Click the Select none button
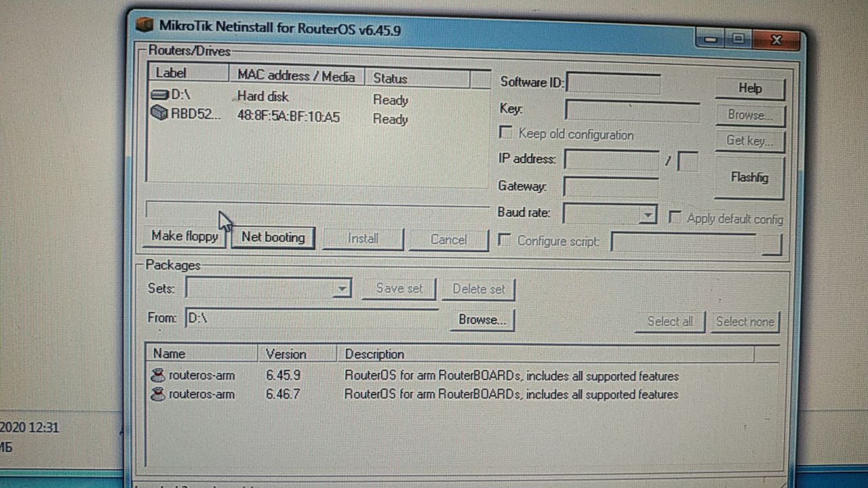868x488 pixels. coord(745,322)
